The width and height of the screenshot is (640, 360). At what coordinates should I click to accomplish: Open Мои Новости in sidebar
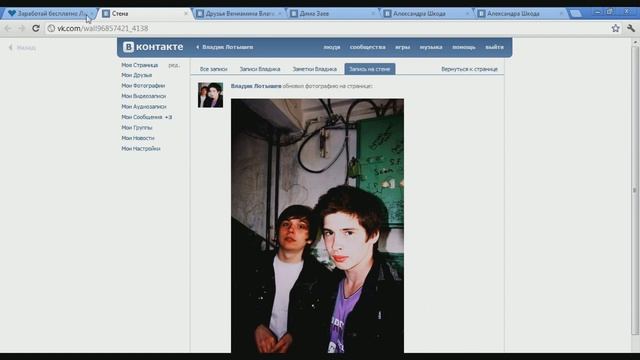coord(138,138)
